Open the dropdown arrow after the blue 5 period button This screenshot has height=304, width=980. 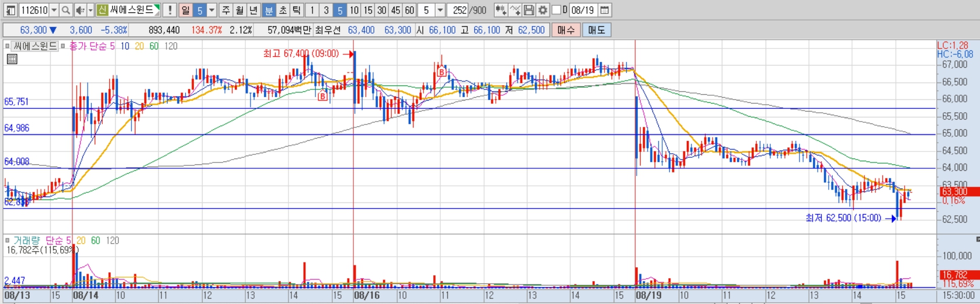tap(212, 10)
